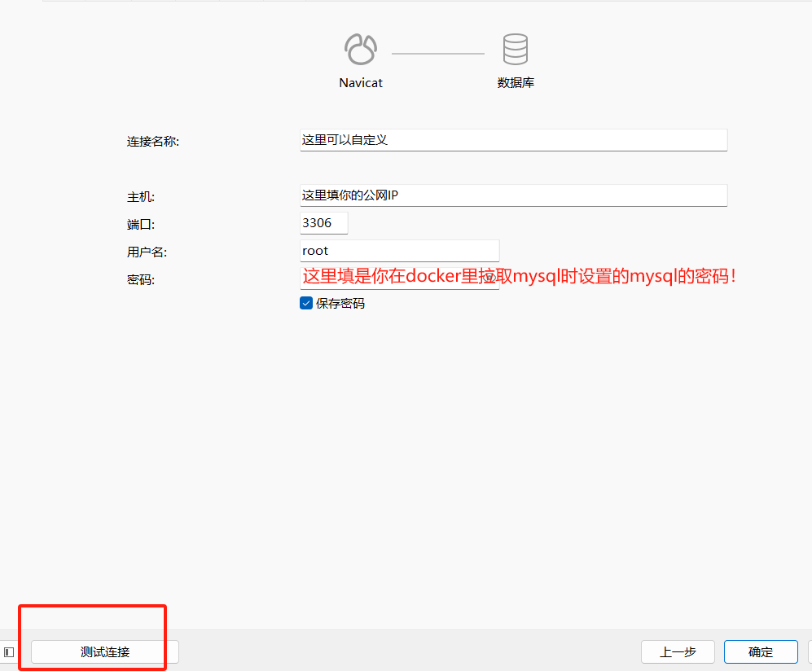Click the database stack icon in the diagram
The width and height of the screenshot is (812, 671).
pos(516,49)
